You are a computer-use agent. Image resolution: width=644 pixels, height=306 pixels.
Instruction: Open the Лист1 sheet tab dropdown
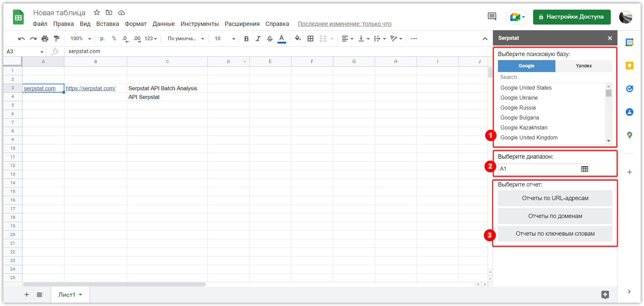(80, 295)
